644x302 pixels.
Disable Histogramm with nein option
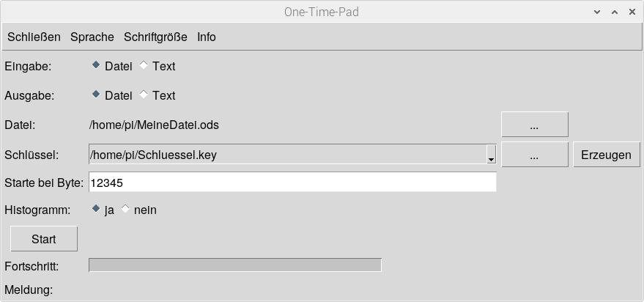point(125,209)
